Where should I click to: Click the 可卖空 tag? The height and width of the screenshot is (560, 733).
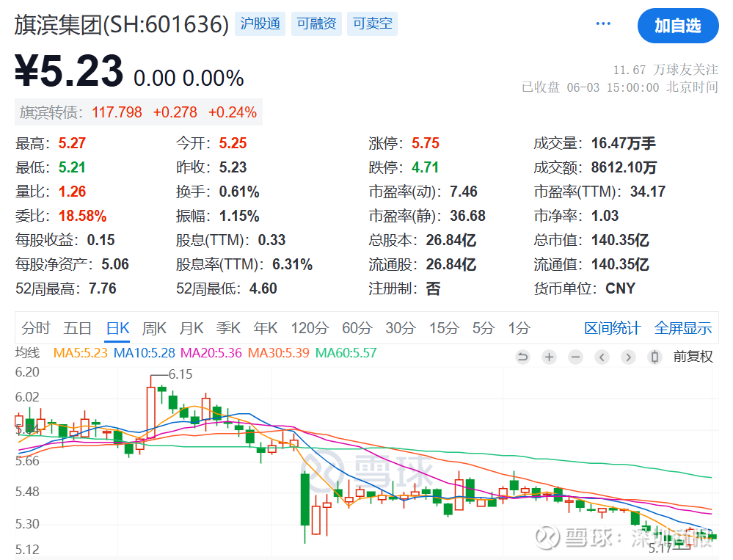pos(372,23)
